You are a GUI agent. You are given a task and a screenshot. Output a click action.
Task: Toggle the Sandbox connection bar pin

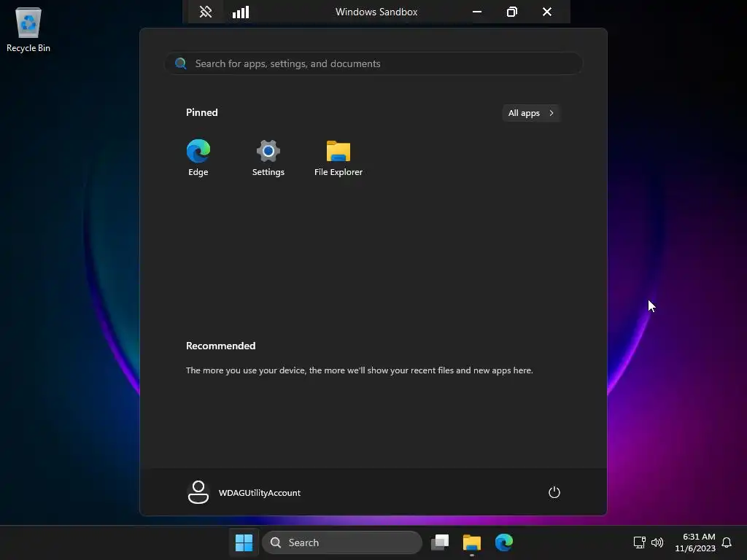coord(205,12)
